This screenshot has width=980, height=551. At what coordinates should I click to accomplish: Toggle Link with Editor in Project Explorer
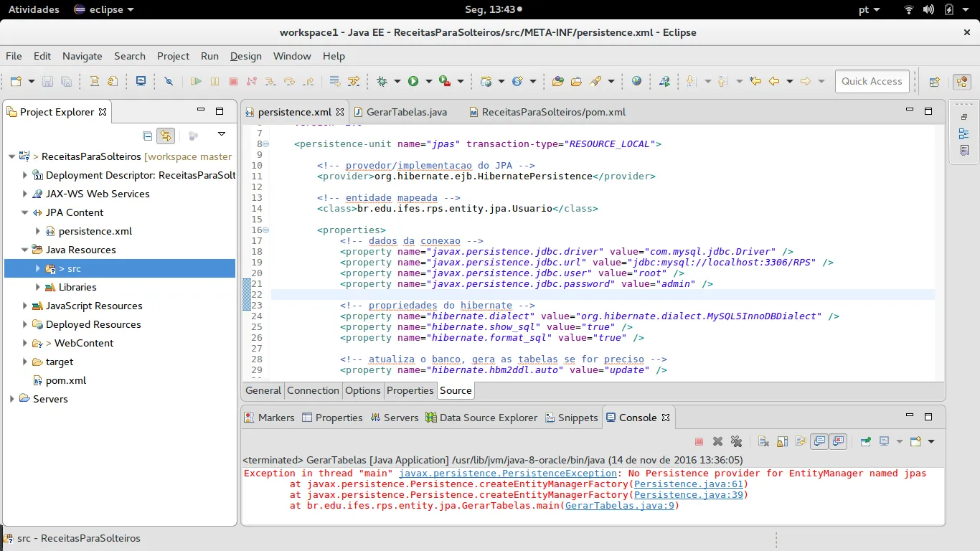166,136
